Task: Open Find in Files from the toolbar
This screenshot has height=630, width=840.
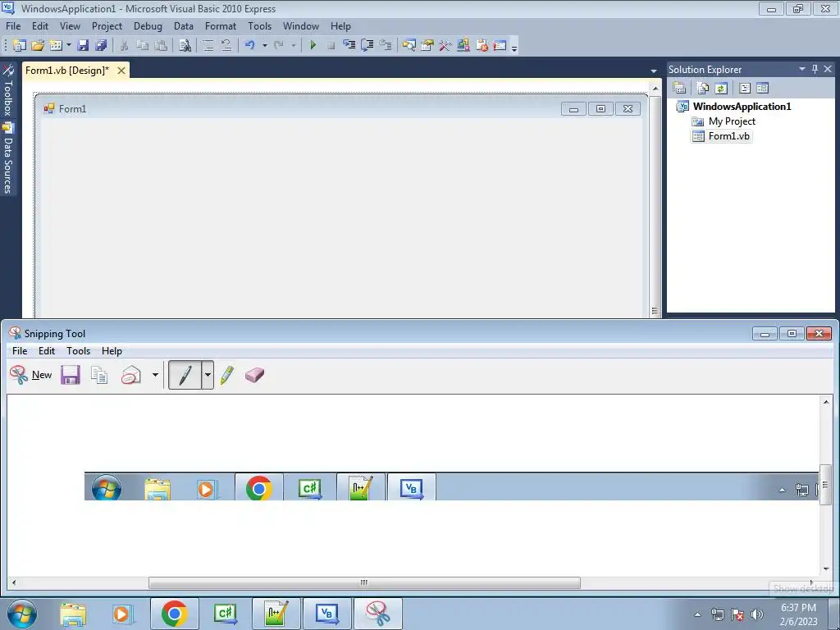Action: (x=185, y=46)
